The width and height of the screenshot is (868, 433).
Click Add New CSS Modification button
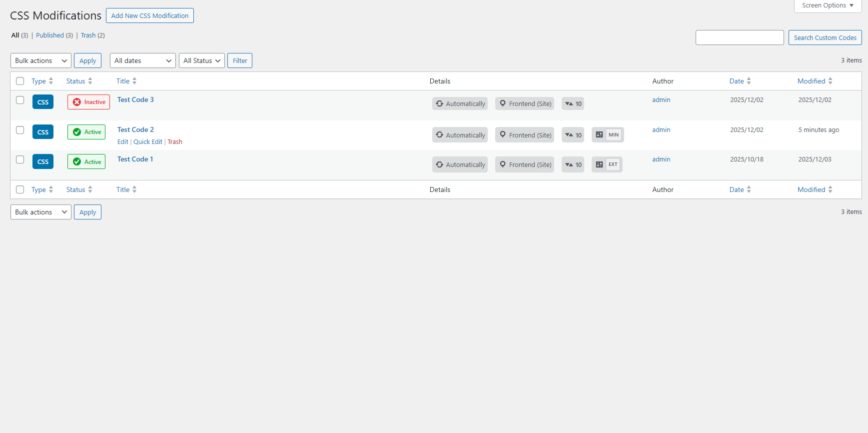pos(150,15)
